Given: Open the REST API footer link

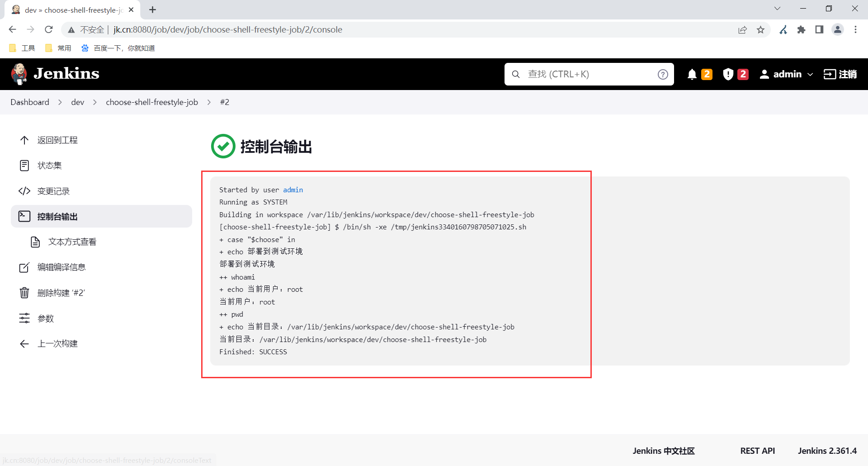Looking at the screenshot, I should click(x=758, y=451).
